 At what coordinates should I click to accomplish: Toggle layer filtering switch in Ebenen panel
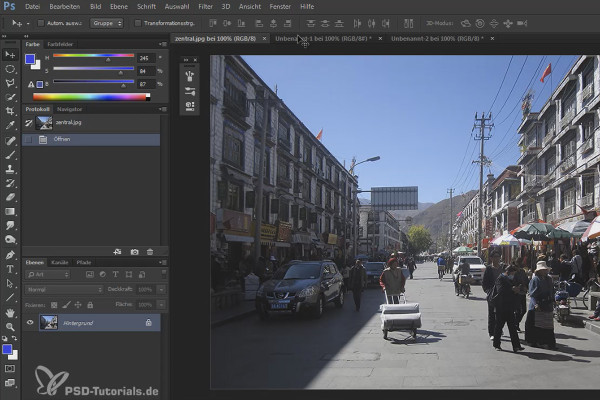(x=164, y=274)
